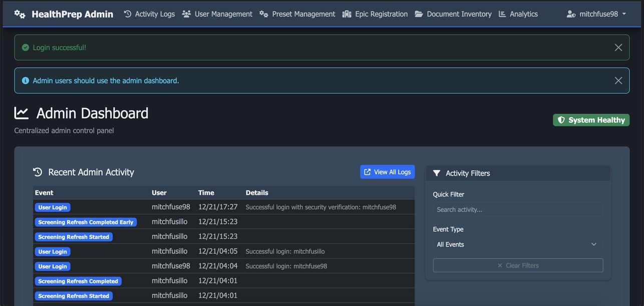Select the Screening Refresh Completed Early badge
Screen dimensions: 644x306
(86, 222)
